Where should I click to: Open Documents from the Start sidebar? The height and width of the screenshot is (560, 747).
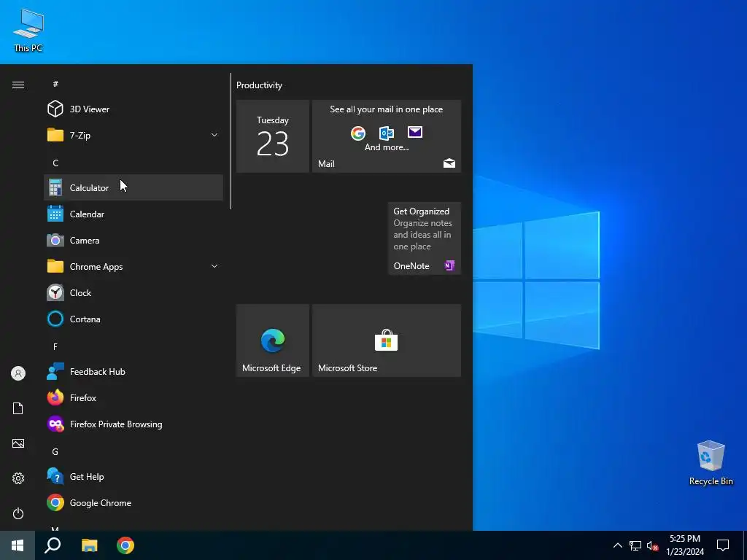tap(18, 408)
